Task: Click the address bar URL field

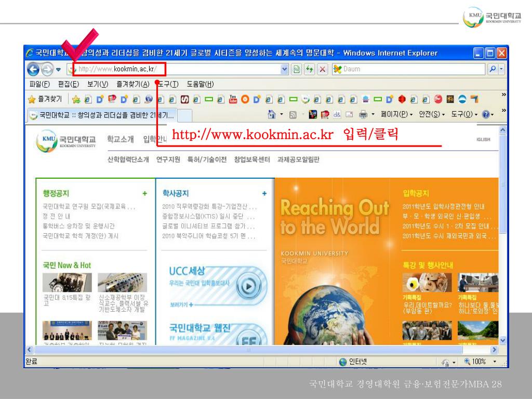Action: [x=178, y=69]
